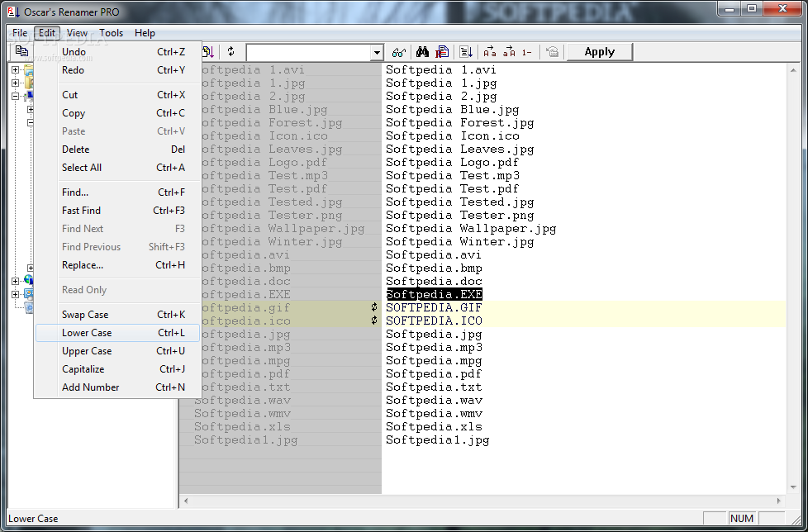Choose Lower Case menu entry
This screenshot has width=808, height=532.
coord(117,333)
